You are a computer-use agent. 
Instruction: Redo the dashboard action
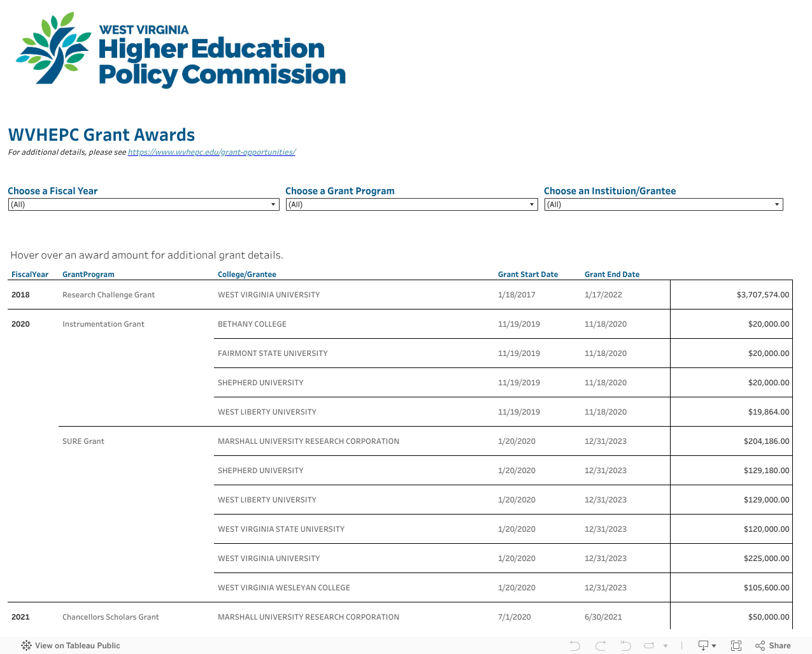[599, 645]
